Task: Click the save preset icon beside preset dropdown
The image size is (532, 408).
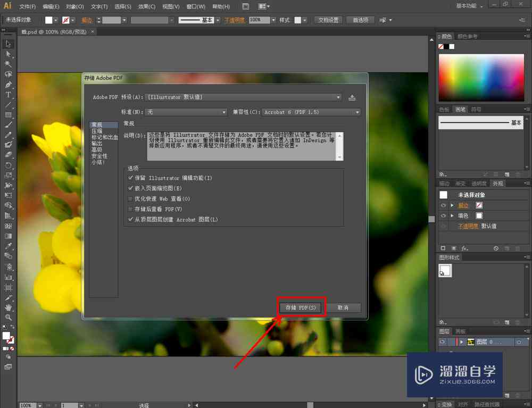Action: (x=352, y=98)
